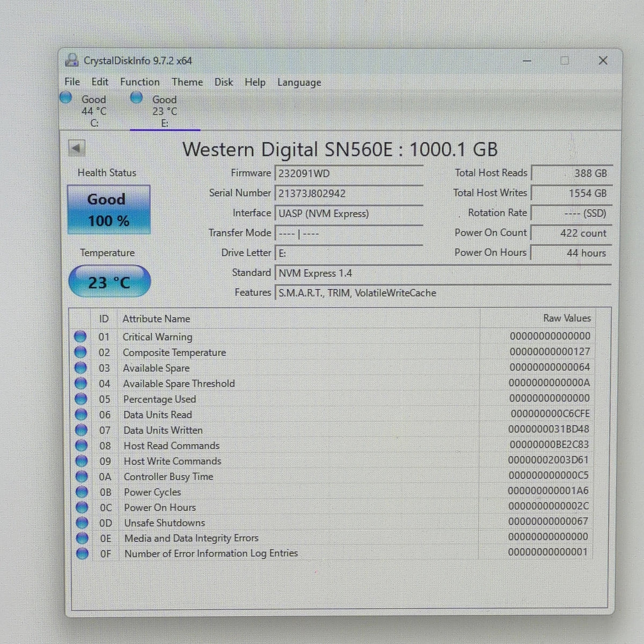Open the Help menu
Image resolution: width=644 pixels, height=644 pixels.
click(255, 82)
